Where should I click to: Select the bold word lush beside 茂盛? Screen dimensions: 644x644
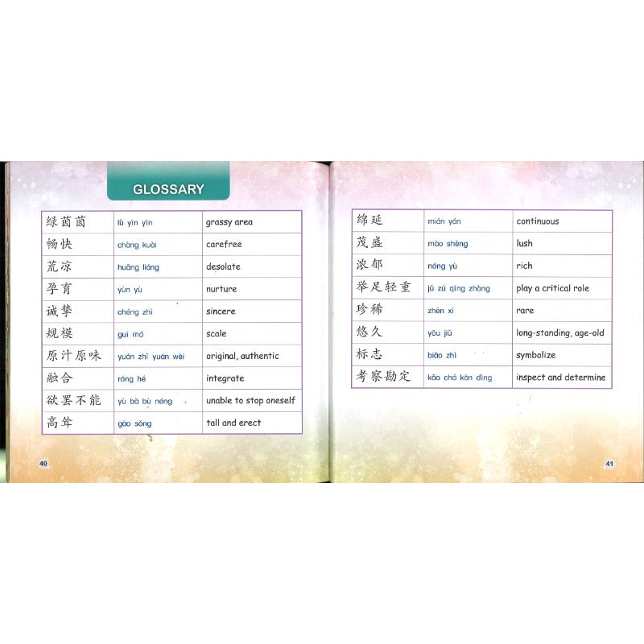pyautogui.click(x=526, y=242)
